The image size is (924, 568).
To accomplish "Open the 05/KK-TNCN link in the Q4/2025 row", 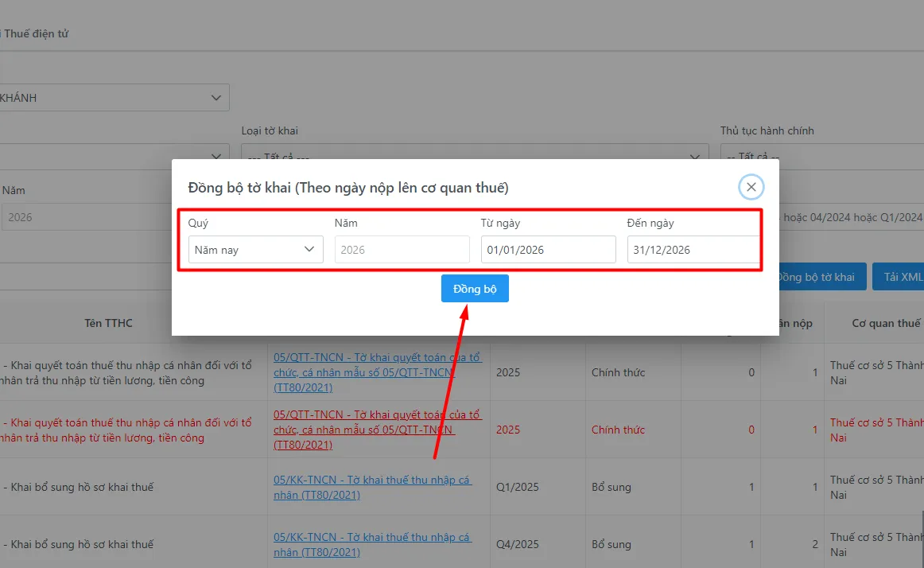I will tap(372, 544).
